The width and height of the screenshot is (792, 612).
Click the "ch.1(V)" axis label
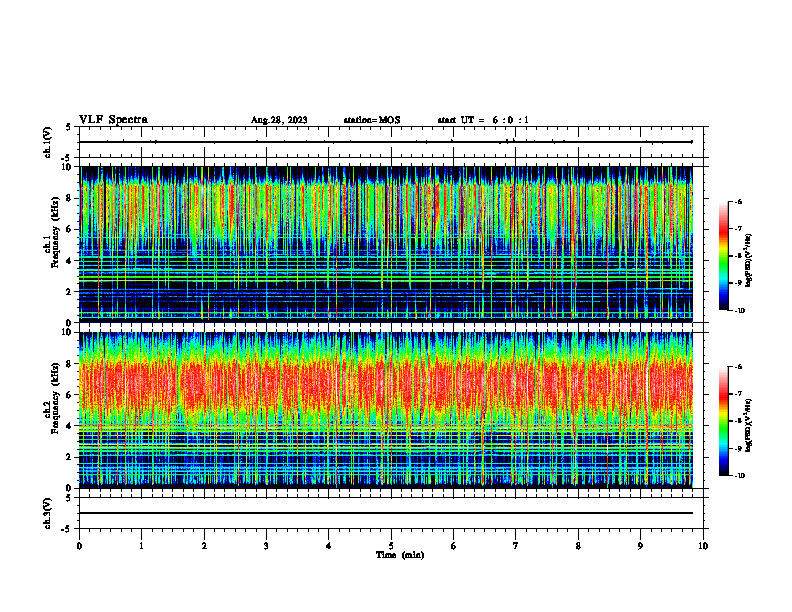[48, 142]
